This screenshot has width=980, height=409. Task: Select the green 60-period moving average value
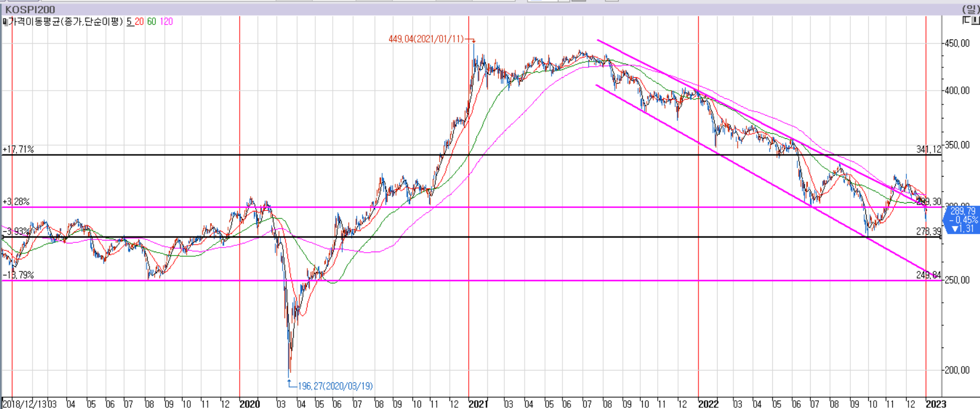click(151, 21)
